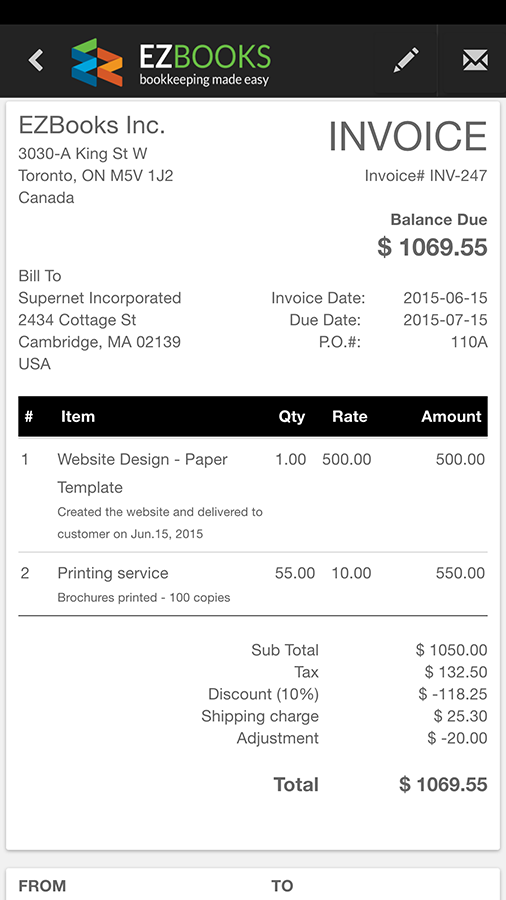The image size is (506, 900).
Task: Tap the P.O.# value 110A
Action: coord(469,342)
